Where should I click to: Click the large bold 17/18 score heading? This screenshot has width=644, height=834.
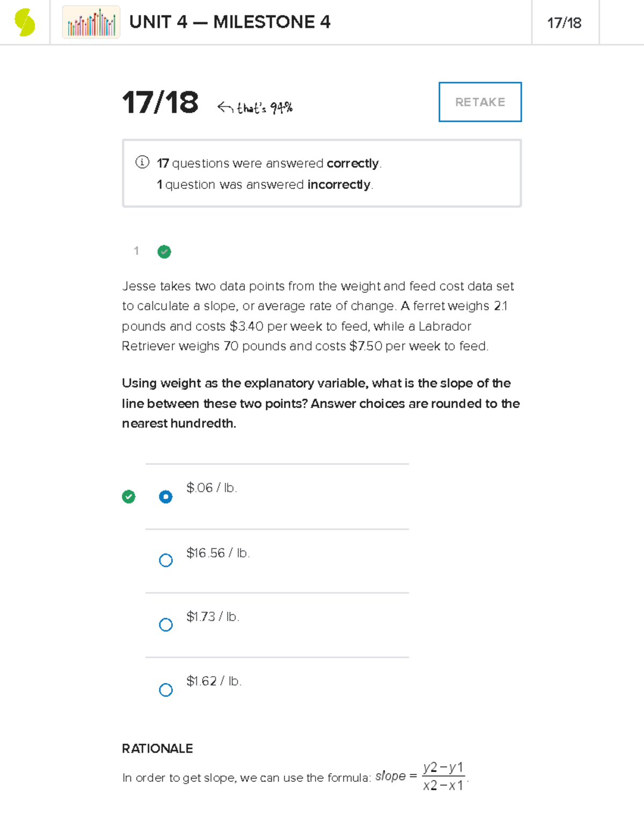tap(160, 102)
